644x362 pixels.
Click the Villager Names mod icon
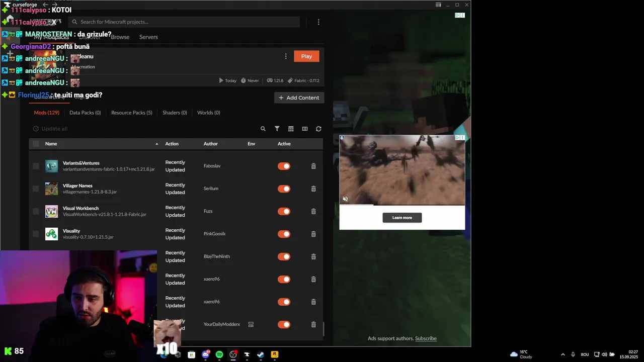(51, 189)
